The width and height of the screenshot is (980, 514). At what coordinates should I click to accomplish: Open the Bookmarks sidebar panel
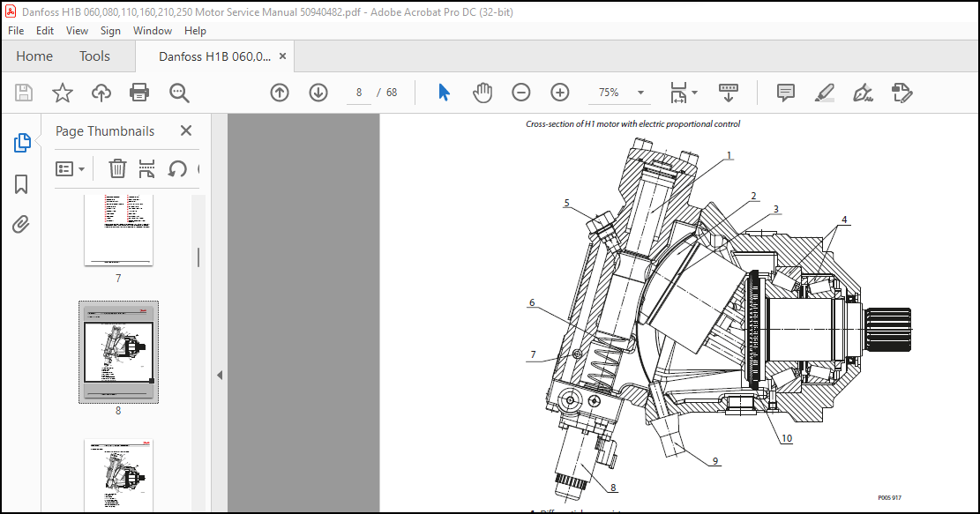(21, 184)
